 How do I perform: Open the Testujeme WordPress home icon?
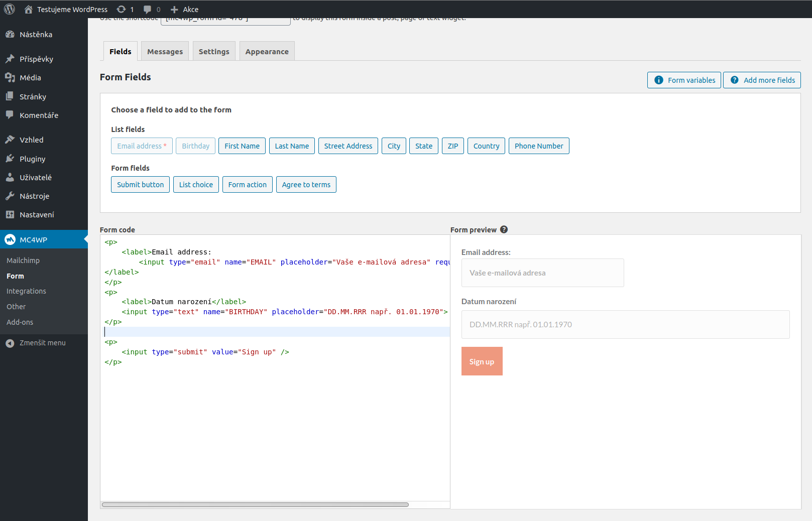[28, 9]
